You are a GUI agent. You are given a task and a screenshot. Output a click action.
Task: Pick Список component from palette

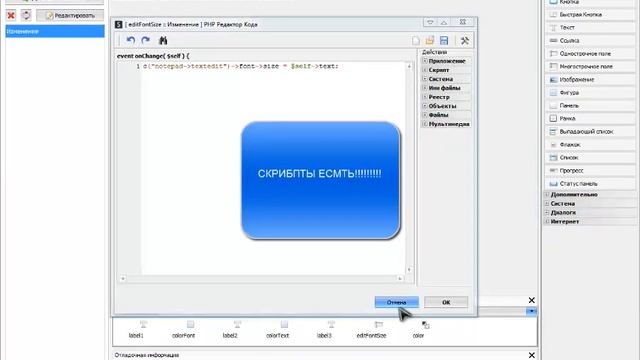click(590, 158)
